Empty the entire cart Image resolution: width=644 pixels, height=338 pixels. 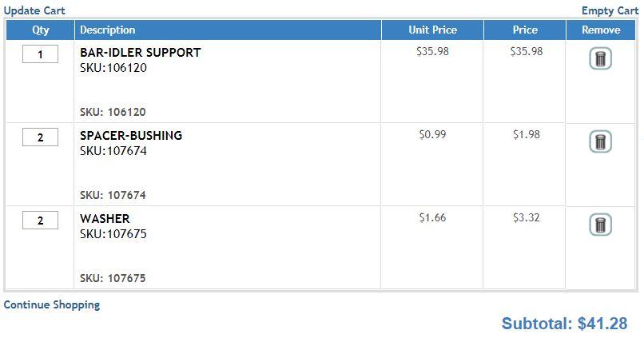coord(610,10)
